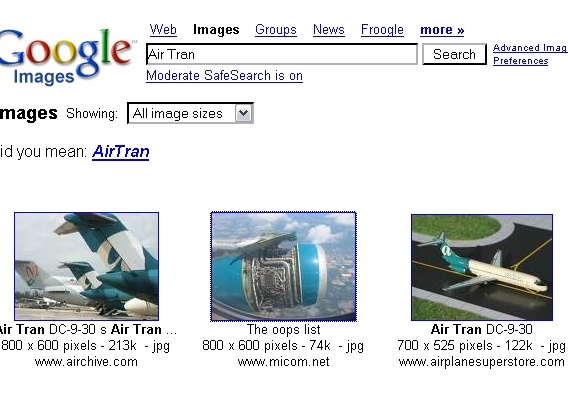The width and height of the screenshot is (568, 397).
Task: Click the www.micom.net result text
Action: coord(284,362)
